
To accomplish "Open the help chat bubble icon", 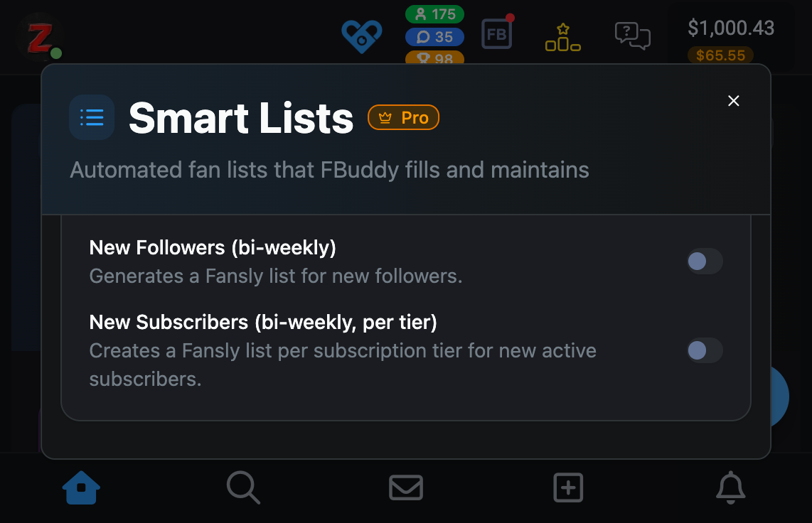I will [x=632, y=33].
